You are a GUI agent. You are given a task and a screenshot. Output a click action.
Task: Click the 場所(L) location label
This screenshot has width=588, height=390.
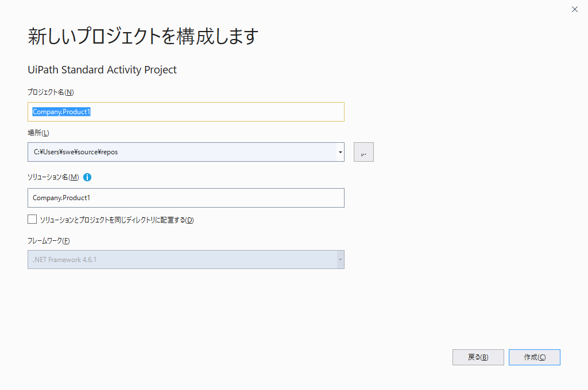click(38, 133)
